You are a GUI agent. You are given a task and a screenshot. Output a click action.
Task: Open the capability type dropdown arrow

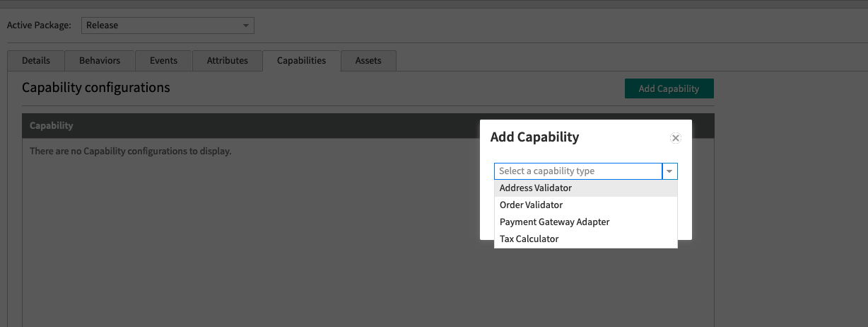669,171
